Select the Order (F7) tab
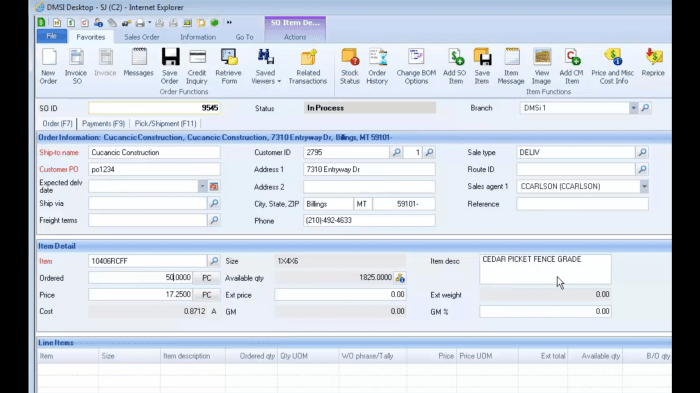The image size is (700, 393). (57, 124)
